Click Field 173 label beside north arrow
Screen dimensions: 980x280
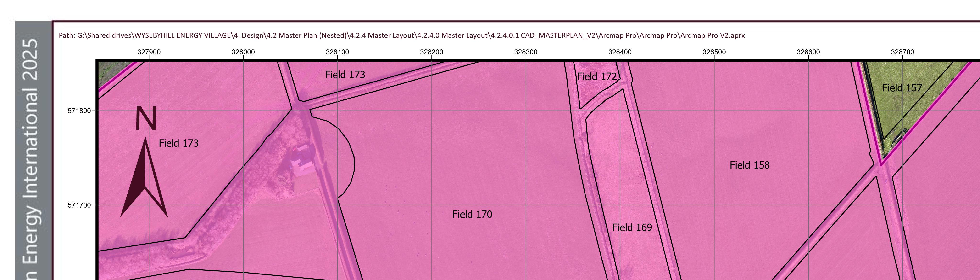[x=178, y=143]
